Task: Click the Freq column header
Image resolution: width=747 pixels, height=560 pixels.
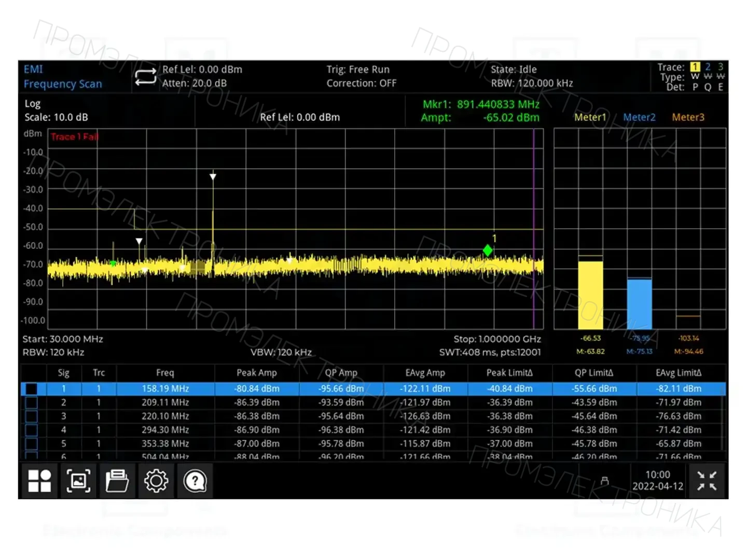Action: pos(165,373)
